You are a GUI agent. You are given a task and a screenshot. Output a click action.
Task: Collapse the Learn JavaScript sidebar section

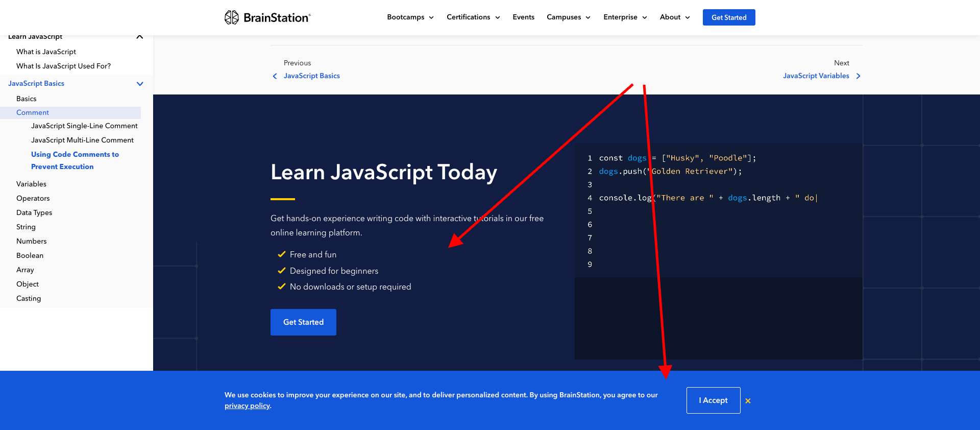[x=140, y=37]
